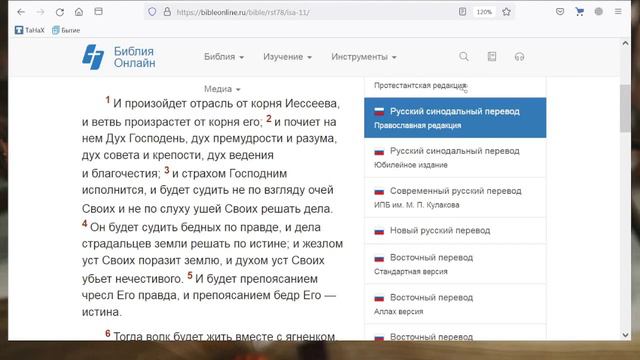The width and height of the screenshot is (640, 360).
Task: Click the text 'И произойдет отрасль от корня Иессеева'
Action: click(226, 104)
